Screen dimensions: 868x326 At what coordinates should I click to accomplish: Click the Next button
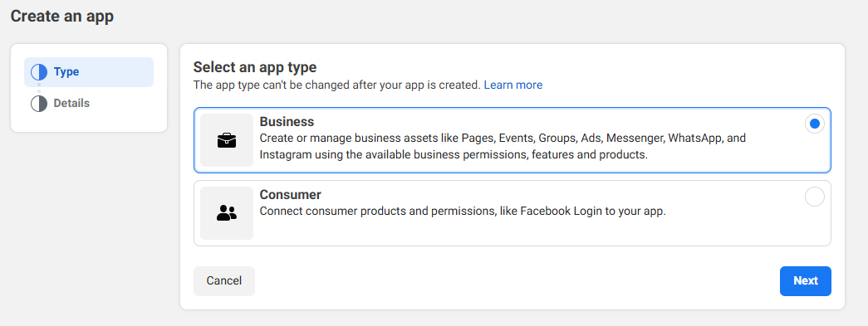806,280
